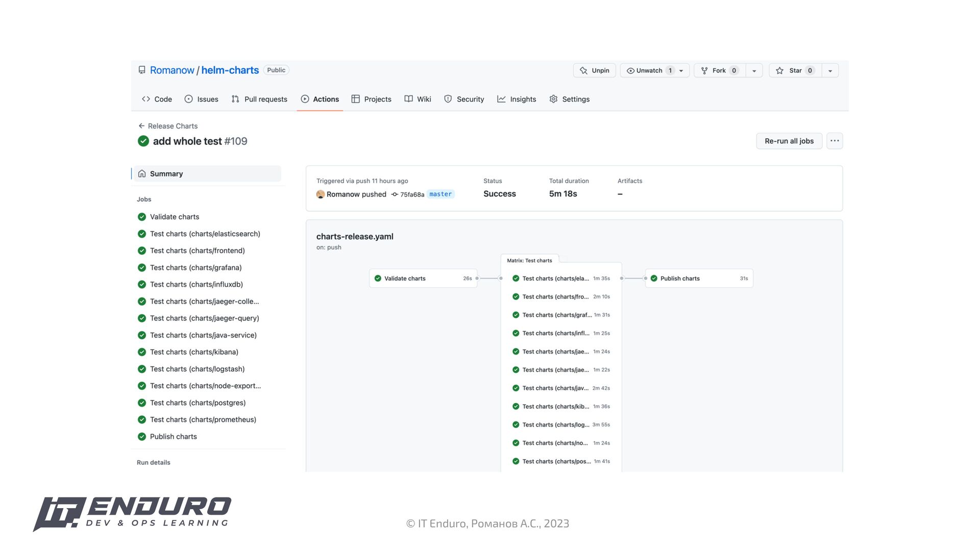980x551 pixels.
Task: Click graph job Test charts (charts/infl... 1m 25s
Action: tap(561, 333)
